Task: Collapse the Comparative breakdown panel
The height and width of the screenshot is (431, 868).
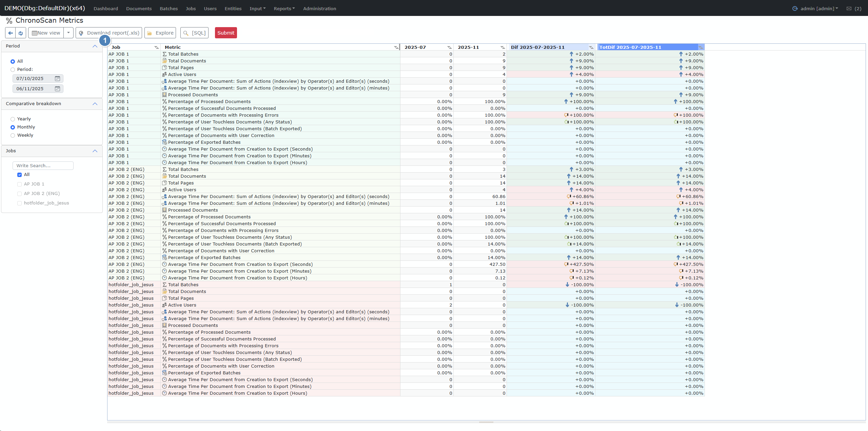Action: tap(95, 104)
